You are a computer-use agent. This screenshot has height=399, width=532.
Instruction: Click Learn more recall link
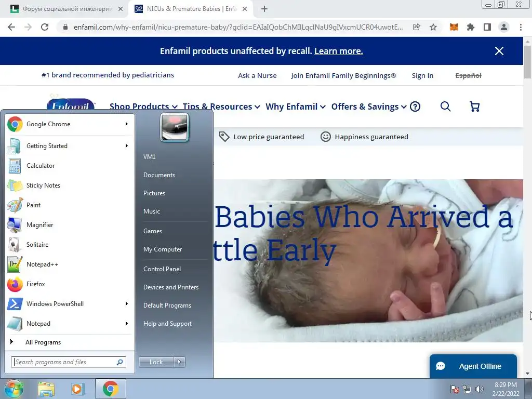tap(339, 51)
